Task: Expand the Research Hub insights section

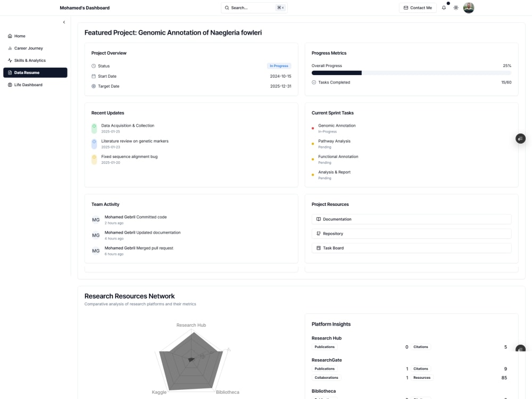Action: 327,338
